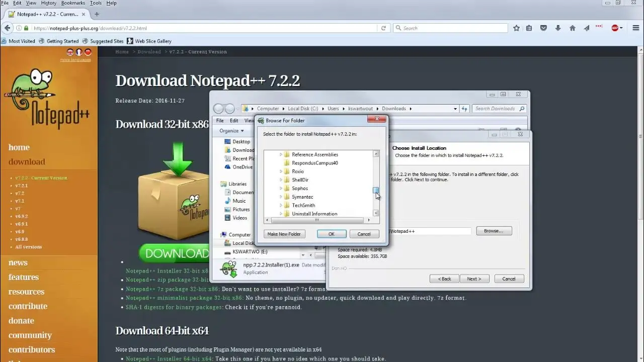
Task: Select the Symantec folder icon
Action: 287,197
